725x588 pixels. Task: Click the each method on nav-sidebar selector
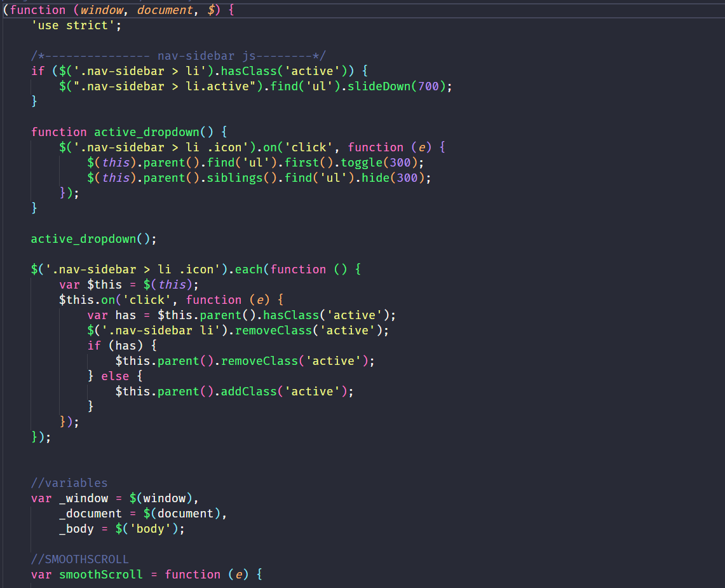click(x=248, y=270)
